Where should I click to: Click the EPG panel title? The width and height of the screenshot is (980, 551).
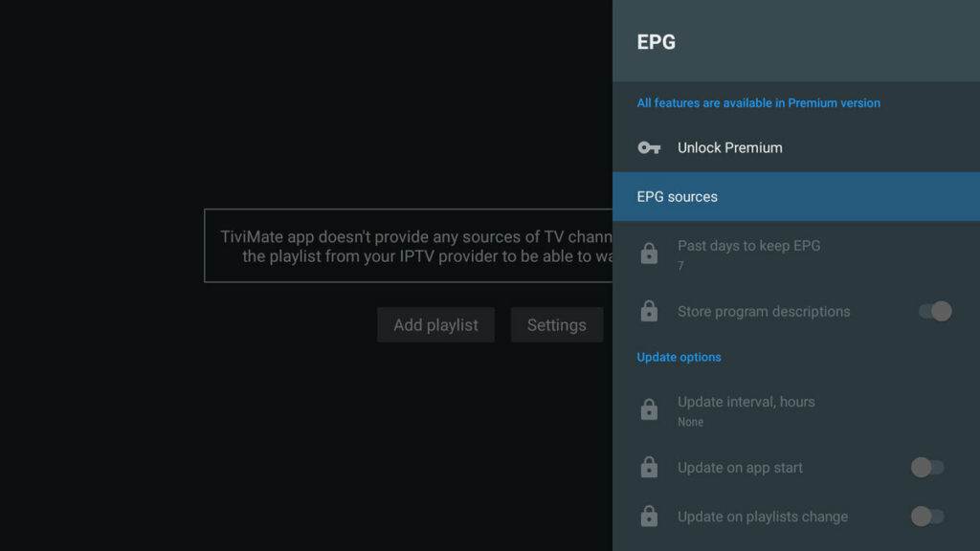(x=657, y=42)
